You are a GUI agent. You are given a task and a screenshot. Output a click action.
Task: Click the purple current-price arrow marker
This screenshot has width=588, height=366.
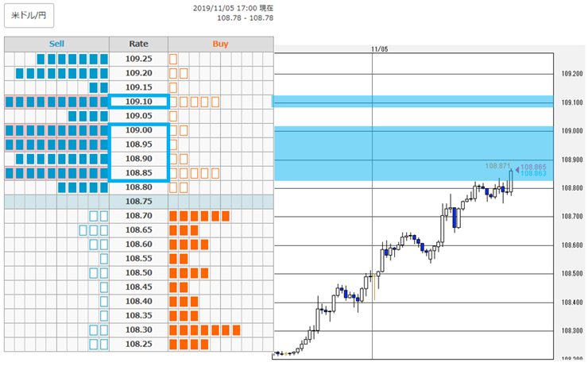(517, 170)
